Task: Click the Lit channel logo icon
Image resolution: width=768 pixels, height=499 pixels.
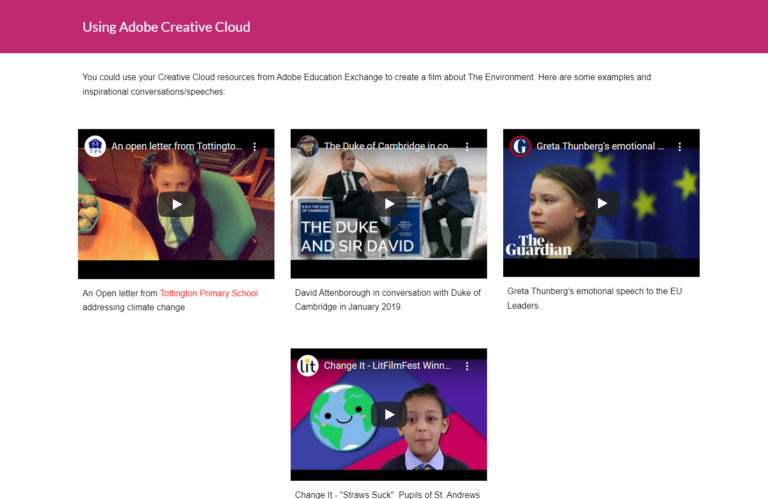Action: pos(308,366)
